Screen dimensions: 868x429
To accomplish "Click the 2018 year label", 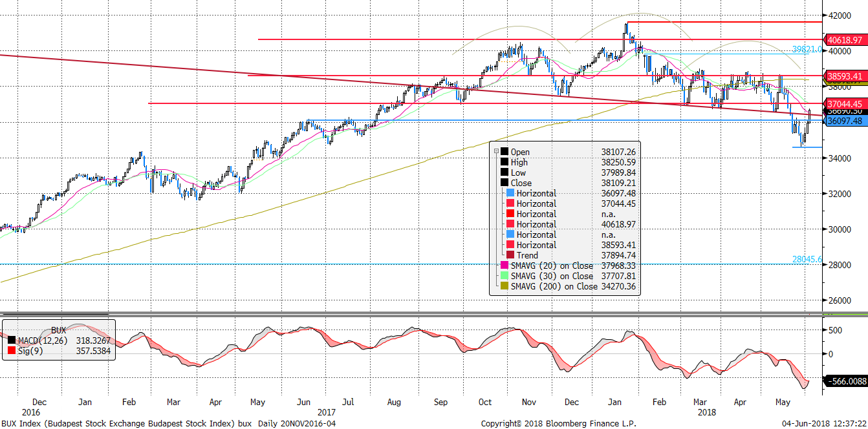I will (x=706, y=412).
